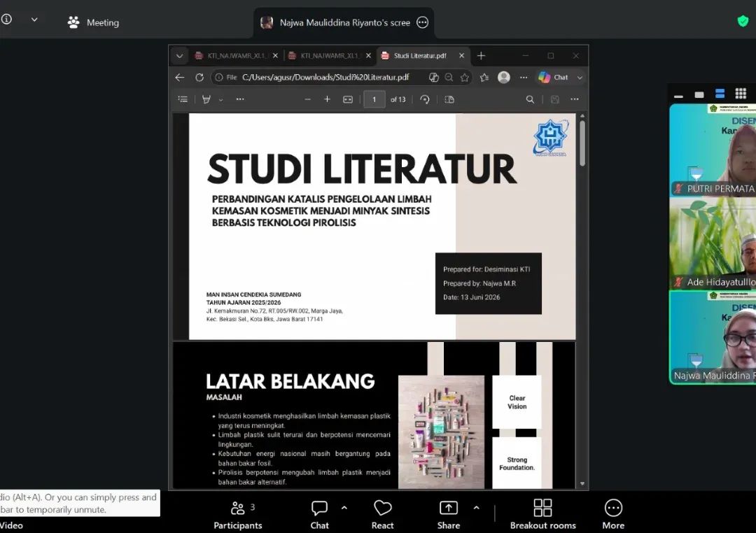Open the browser tab list chevron
Viewport: 756px width, 533px height.
pyautogui.click(x=179, y=56)
